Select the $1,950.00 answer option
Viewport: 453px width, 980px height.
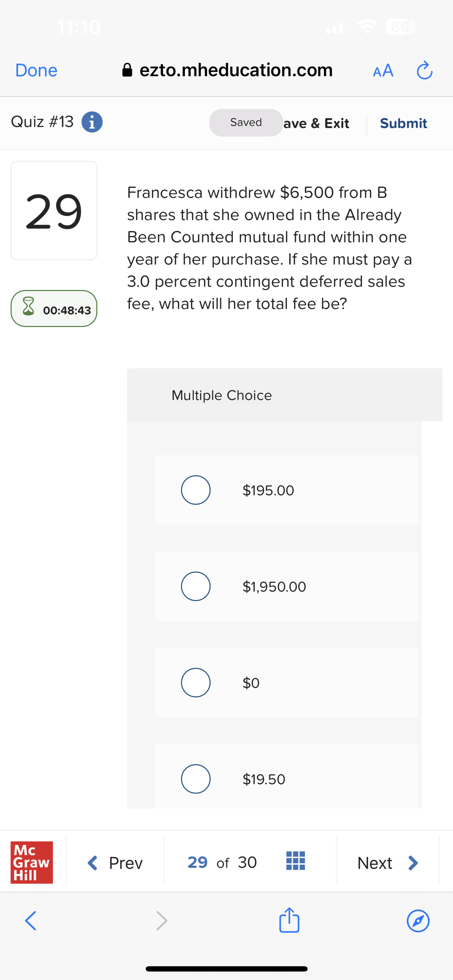click(196, 586)
